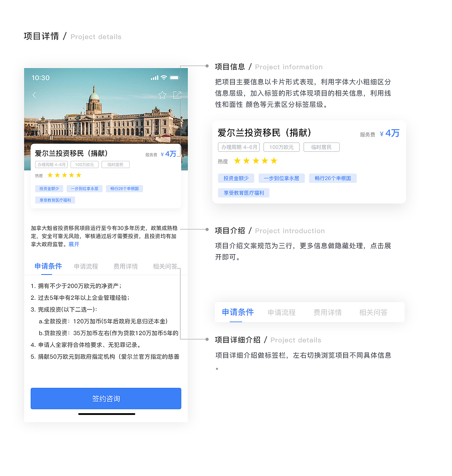This screenshot has height=476, width=452.
Task: Click first star of 热度 rating in enlarged card
Action: [x=237, y=161]
